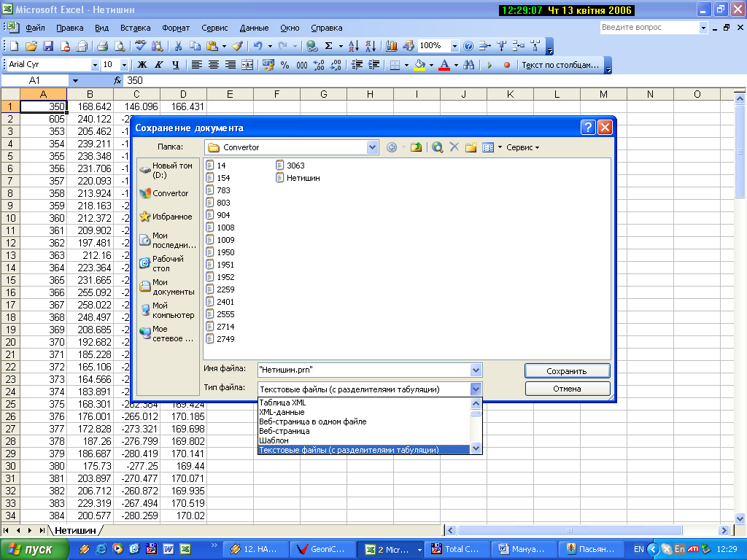Collapse the Тип файла dropdown arrow
Viewport: 747px width, 560px height.
476,389
